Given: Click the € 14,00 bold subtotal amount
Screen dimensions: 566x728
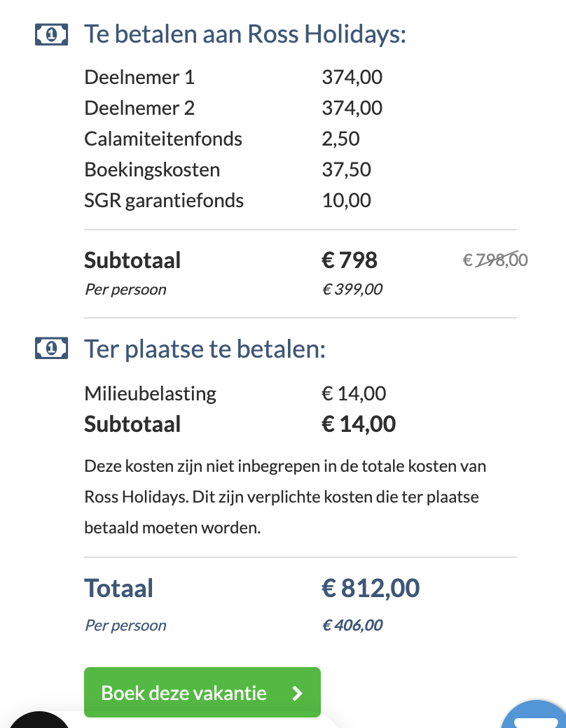Looking at the screenshot, I should [x=359, y=424].
